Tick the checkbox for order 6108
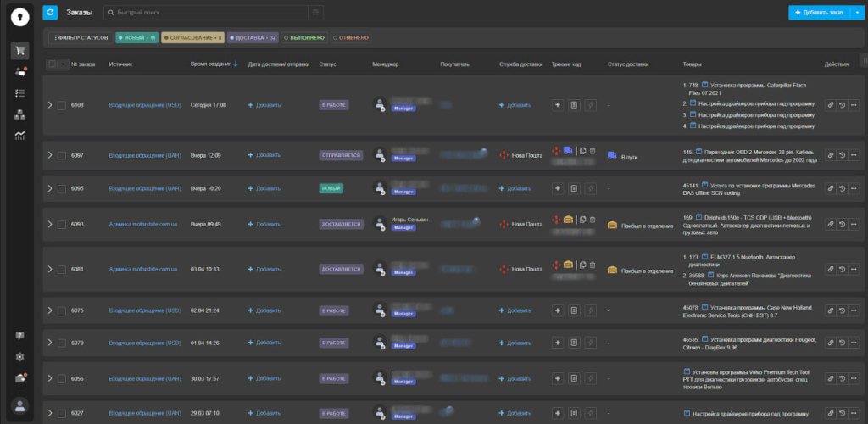This screenshot has width=868, height=424. (x=61, y=105)
